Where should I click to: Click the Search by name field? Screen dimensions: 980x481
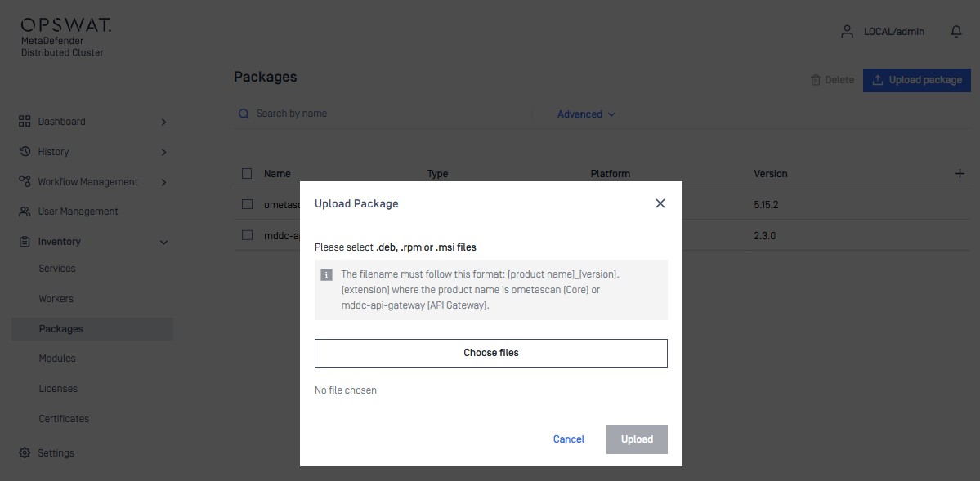(384, 114)
